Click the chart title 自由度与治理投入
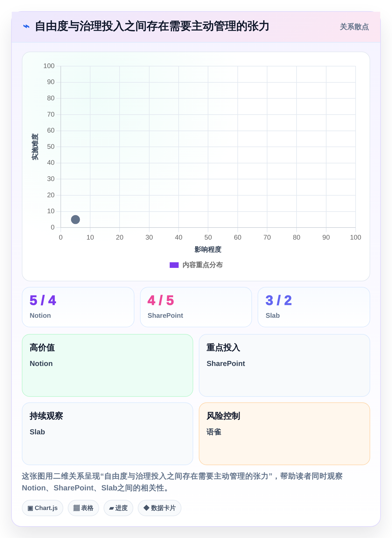 152,27
